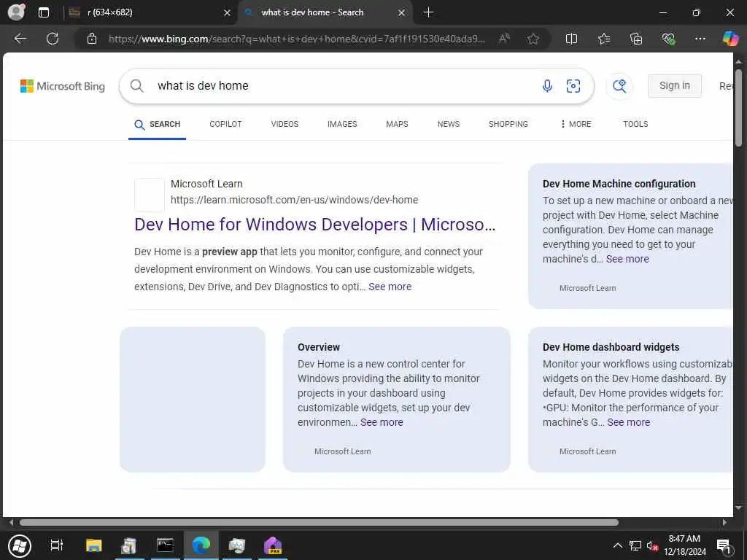747x560 pixels.
Task: Open the Favorites list icon
Action: coord(604,39)
